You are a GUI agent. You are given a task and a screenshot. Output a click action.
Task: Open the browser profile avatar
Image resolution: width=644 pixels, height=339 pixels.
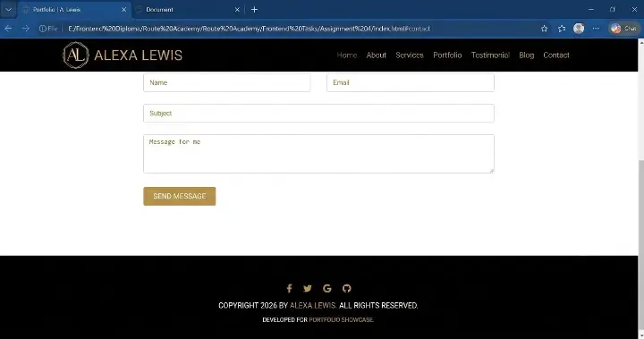579,29
